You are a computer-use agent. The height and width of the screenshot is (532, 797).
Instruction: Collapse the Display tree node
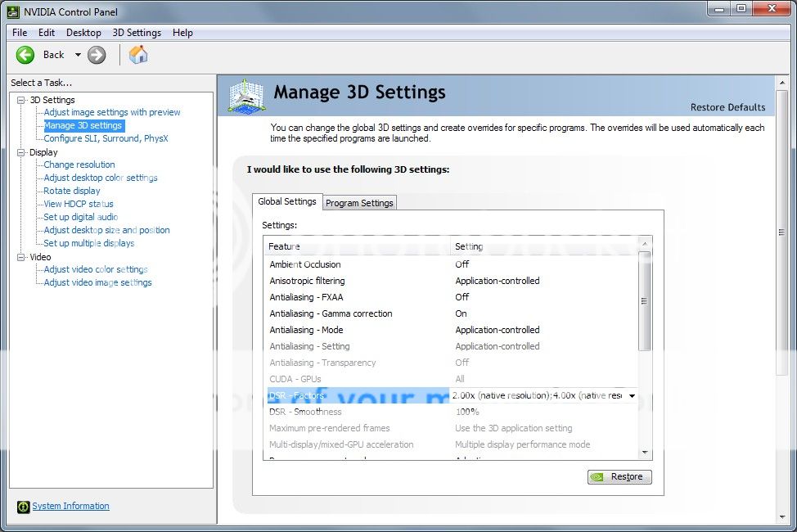(x=20, y=152)
